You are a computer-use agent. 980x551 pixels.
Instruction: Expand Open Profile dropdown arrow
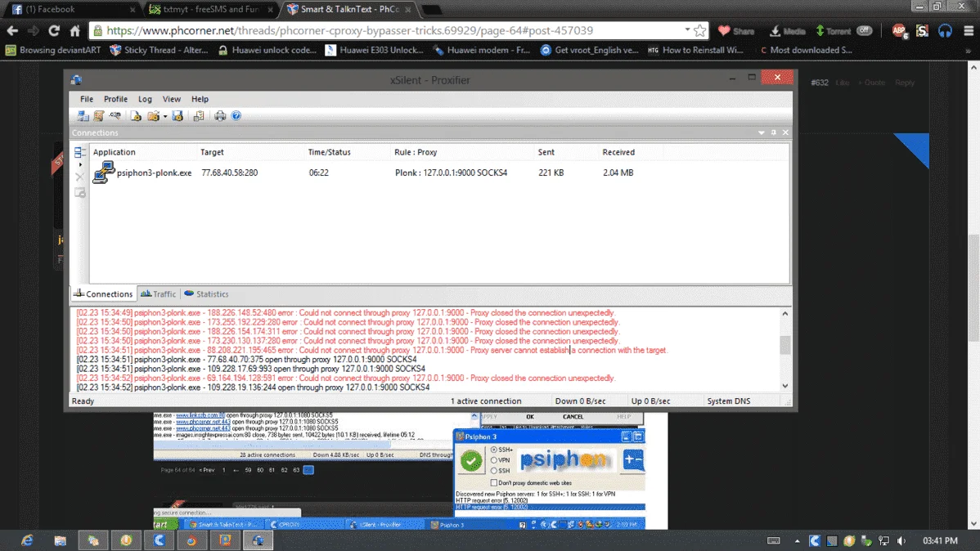(165, 117)
